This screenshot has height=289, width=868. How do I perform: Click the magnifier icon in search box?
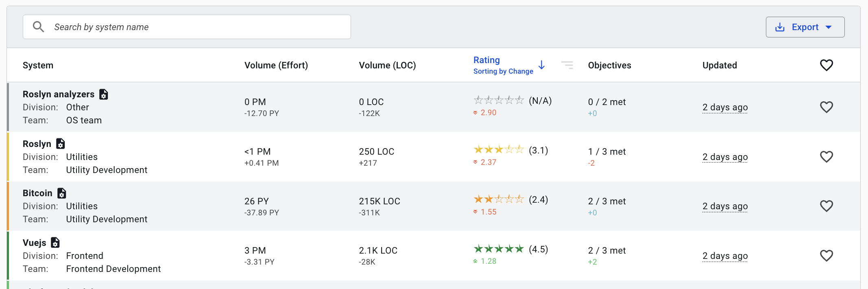click(38, 27)
